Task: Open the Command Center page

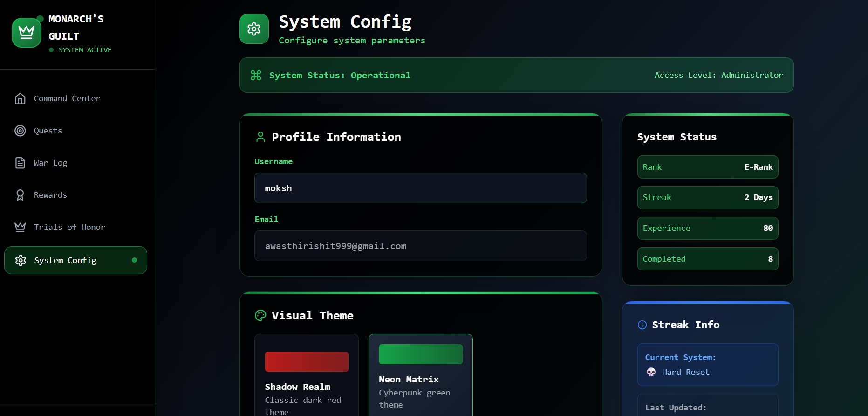Action: point(75,98)
